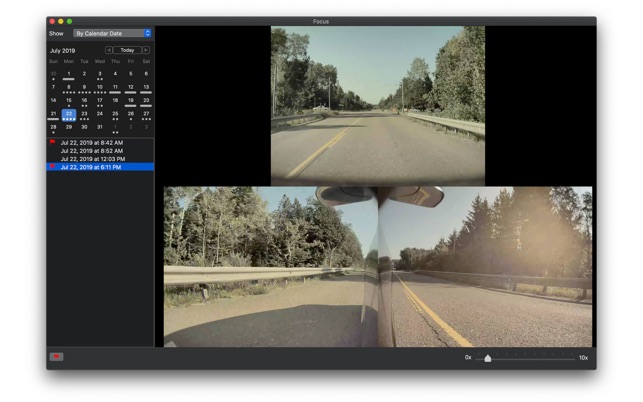Toggle the flag button in bottom bar
Viewport: 643px width, 402px height.
54,356
